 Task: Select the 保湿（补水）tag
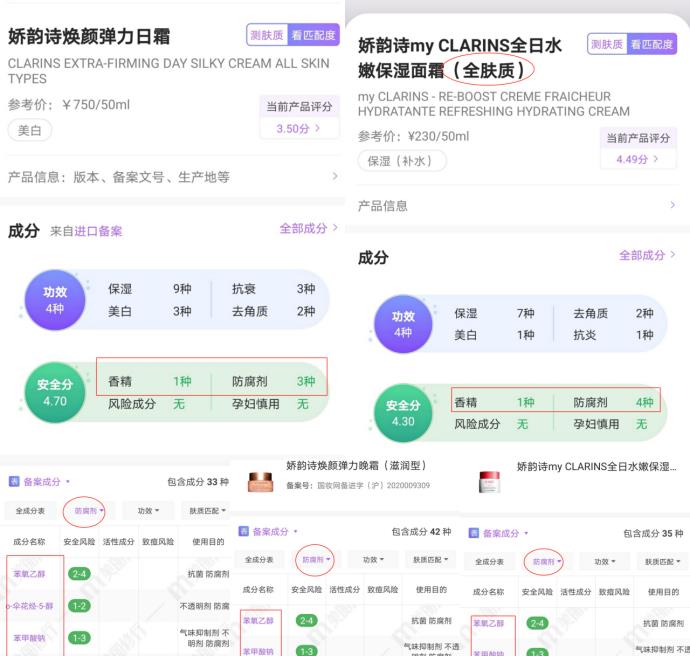pyautogui.click(x=401, y=161)
